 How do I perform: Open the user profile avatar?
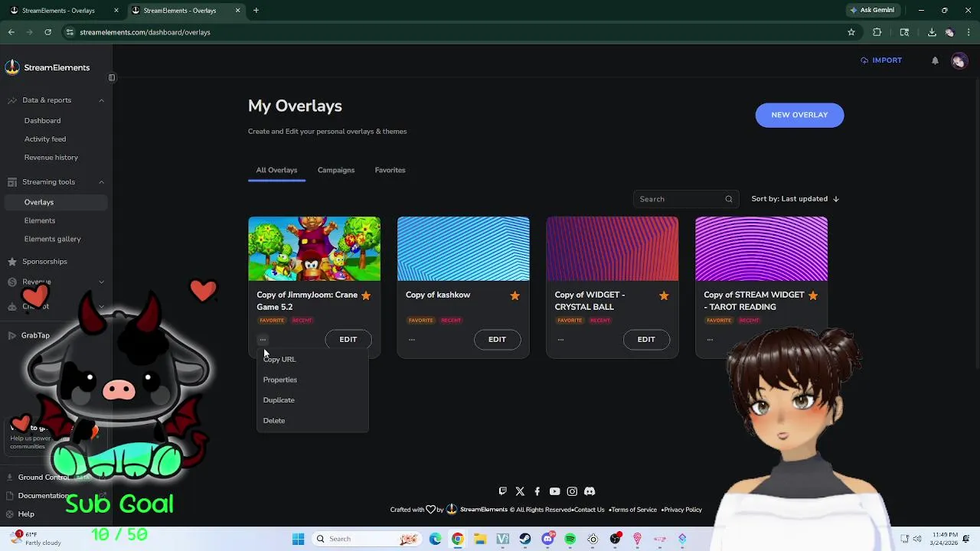pos(959,61)
